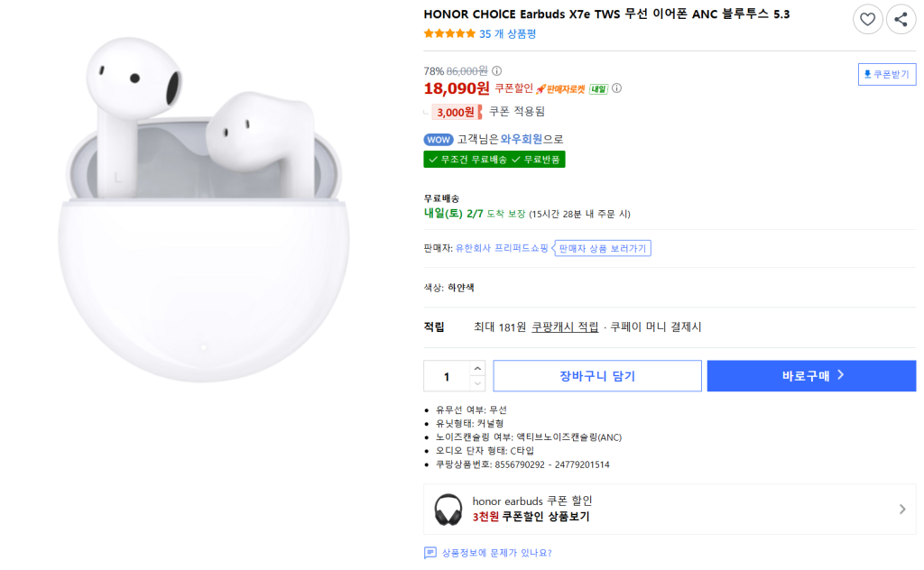The width and height of the screenshot is (924, 570).
Task: Expand the honor earbuds coupon banner chevron
Action: (902, 510)
